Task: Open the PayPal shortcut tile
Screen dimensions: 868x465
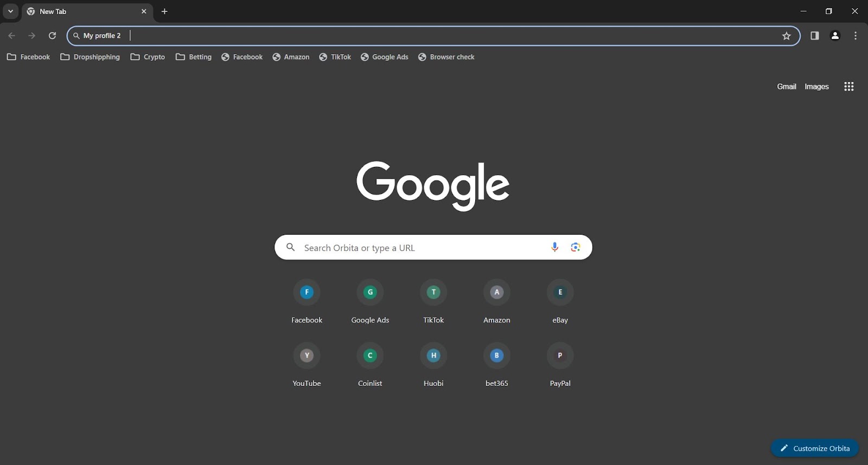Action: pos(560,365)
